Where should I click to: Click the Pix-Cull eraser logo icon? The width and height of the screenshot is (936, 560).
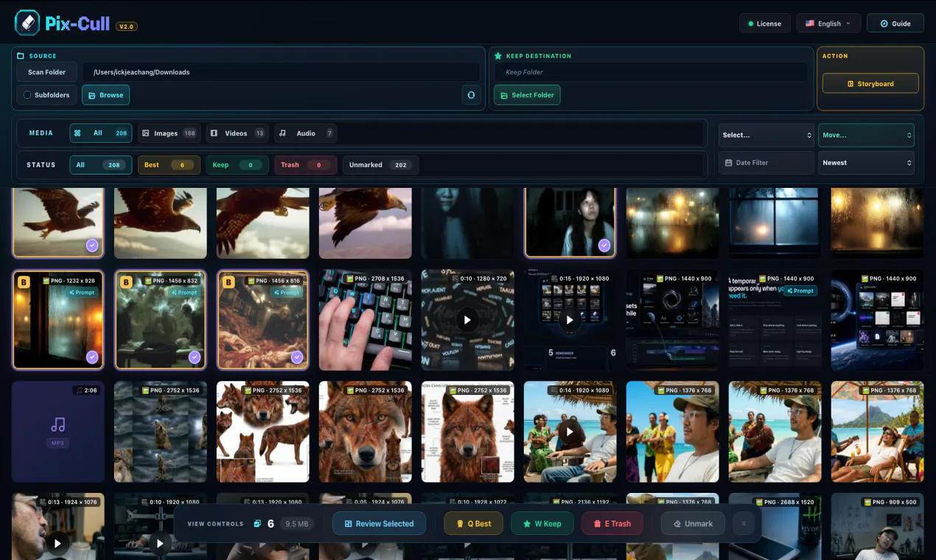tap(27, 23)
